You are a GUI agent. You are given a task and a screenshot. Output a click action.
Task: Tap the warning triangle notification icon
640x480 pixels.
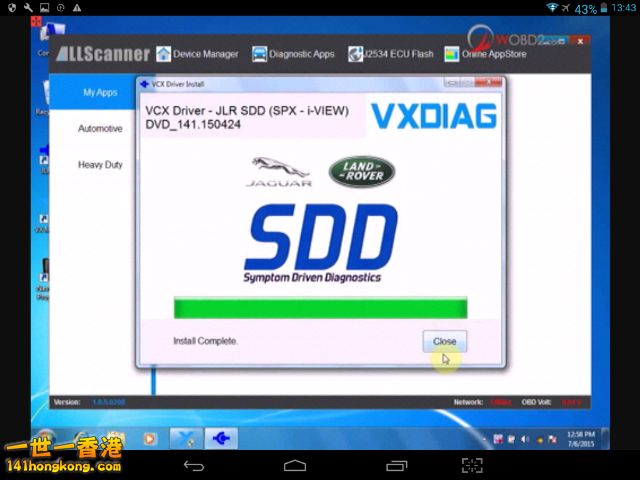click(x=77, y=8)
